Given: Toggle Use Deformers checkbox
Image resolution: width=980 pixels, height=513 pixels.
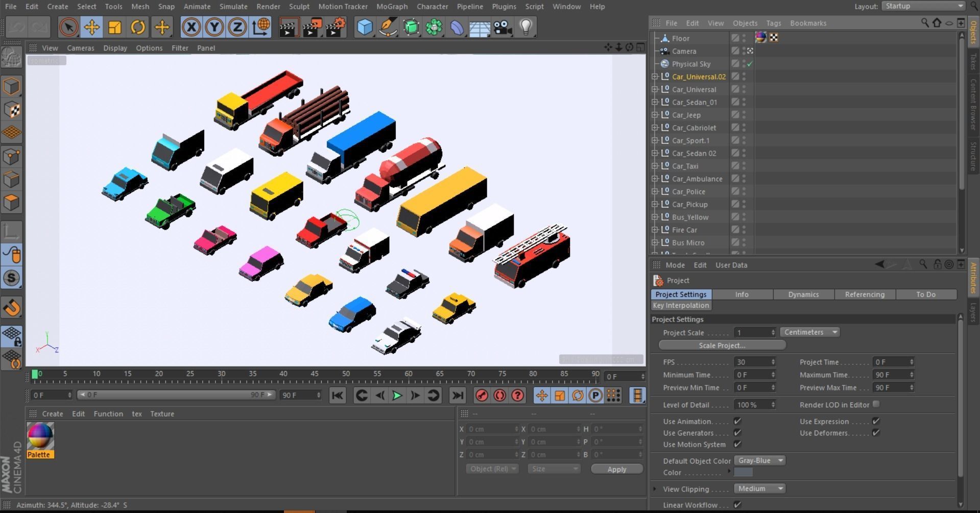Looking at the screenshot, I should click(876, 433).
